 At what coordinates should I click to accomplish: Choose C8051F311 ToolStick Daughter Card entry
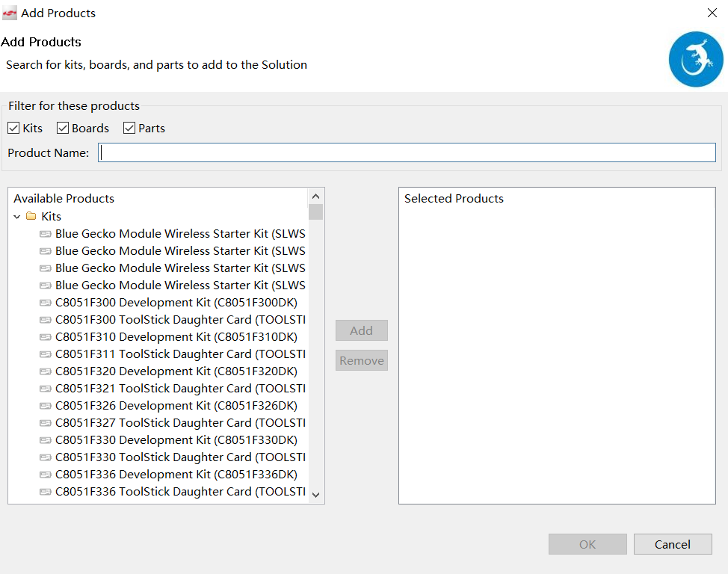tap(180, 354)
